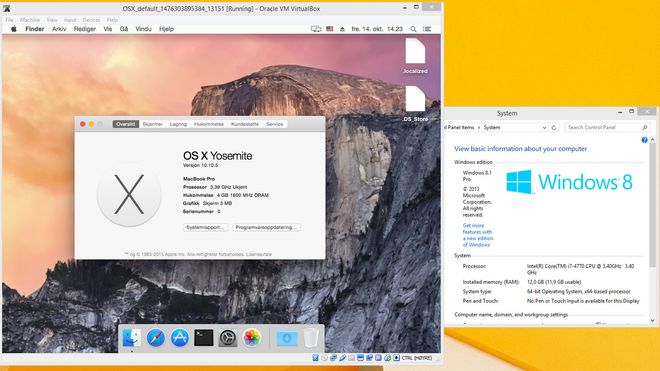Open VirtualBox Machine menu
The image size is (660, 371).
(30, 20)
